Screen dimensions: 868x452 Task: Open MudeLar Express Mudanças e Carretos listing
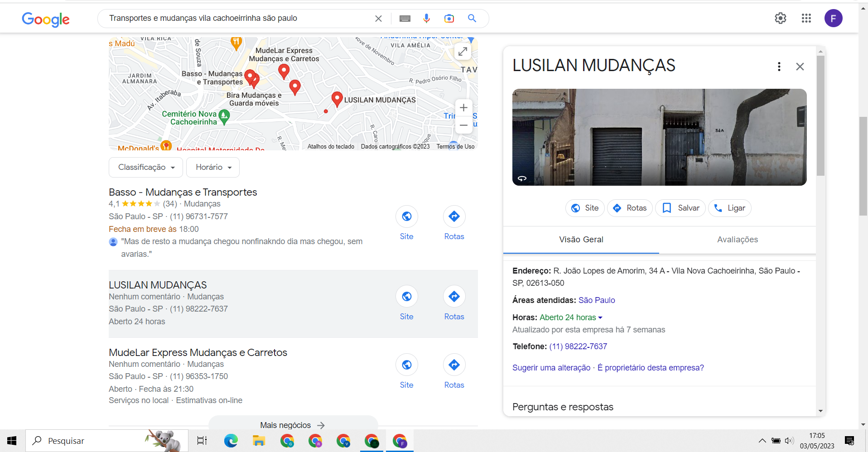[x=198, y=352]
